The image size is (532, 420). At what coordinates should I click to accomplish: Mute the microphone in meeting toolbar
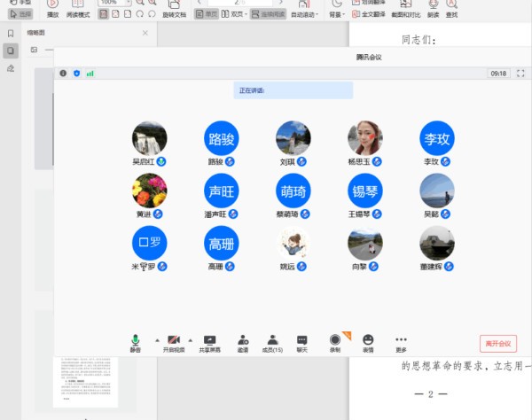tap(136, 341)
